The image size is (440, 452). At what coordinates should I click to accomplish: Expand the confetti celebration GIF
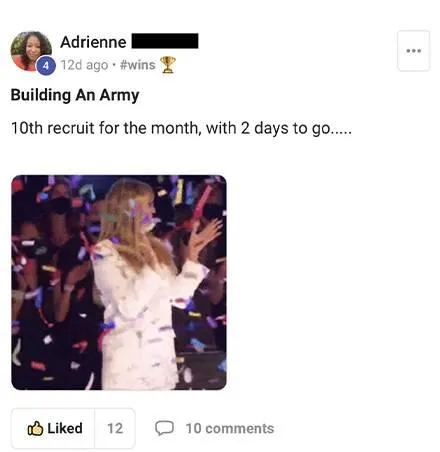pos(119,282)
